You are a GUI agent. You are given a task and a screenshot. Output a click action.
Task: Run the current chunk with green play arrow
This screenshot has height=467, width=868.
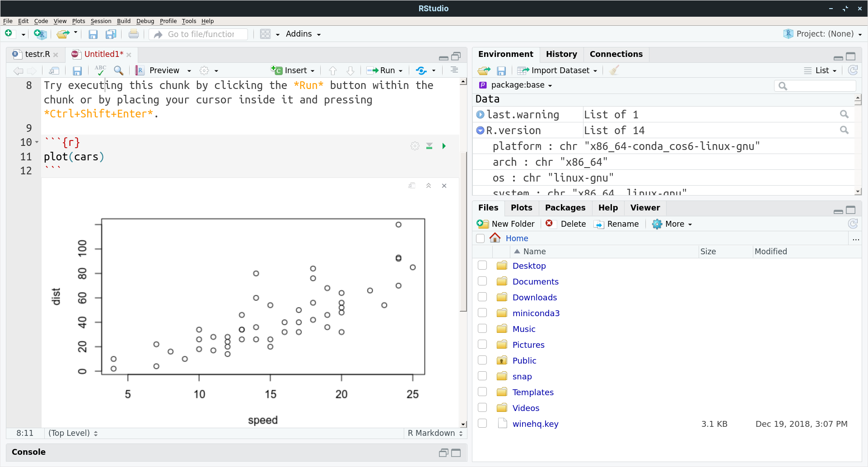click(x=444, y=146)
